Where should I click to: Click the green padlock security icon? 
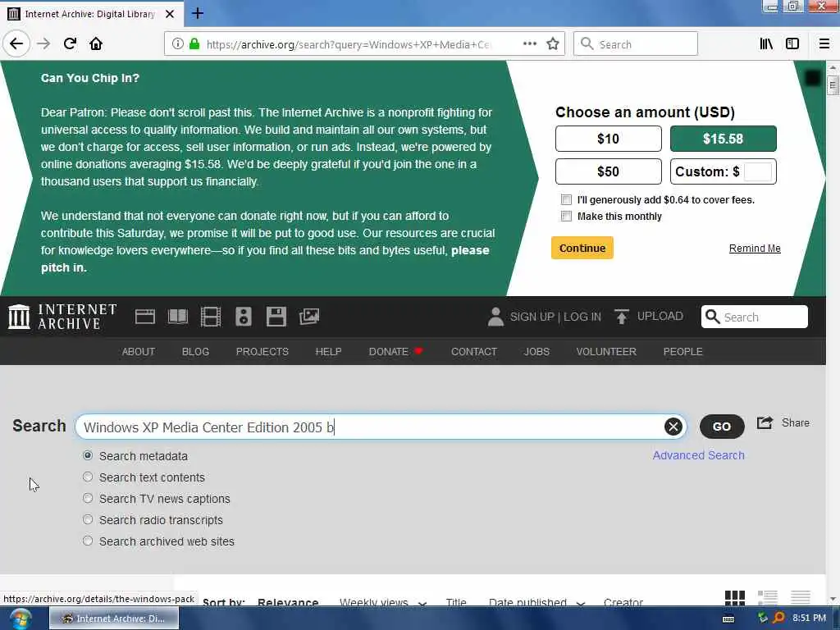[x=194, y=44]
